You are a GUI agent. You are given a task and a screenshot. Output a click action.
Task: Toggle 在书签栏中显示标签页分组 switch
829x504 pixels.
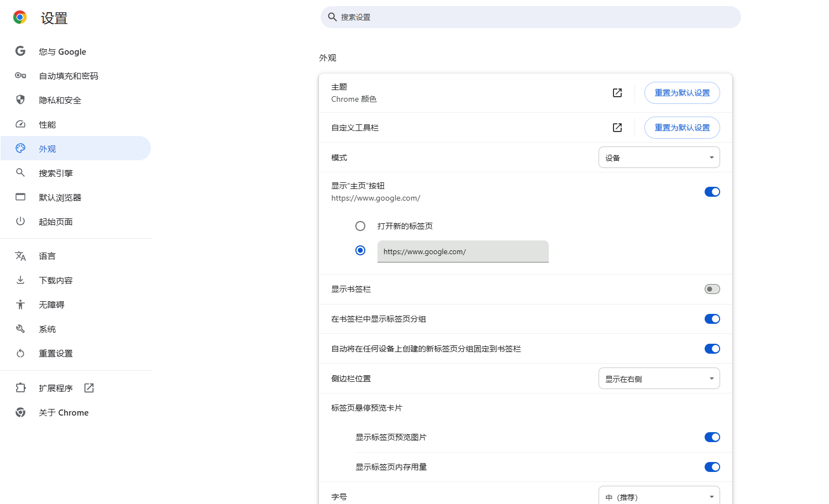point(712,319)
